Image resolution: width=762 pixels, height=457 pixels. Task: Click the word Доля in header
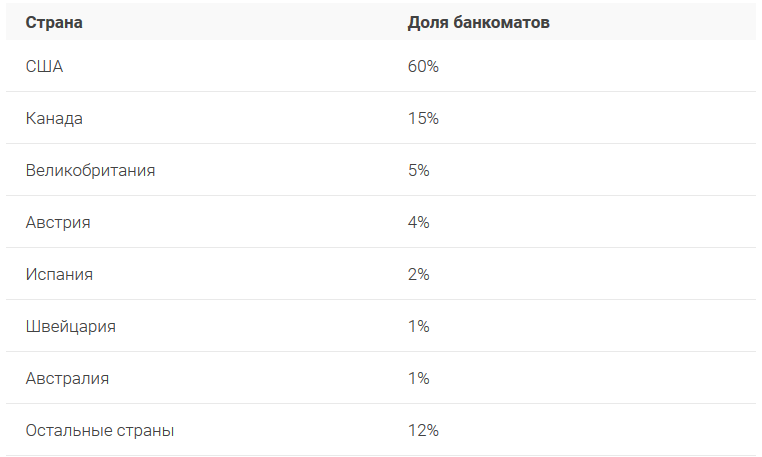[x=427, y=22]
